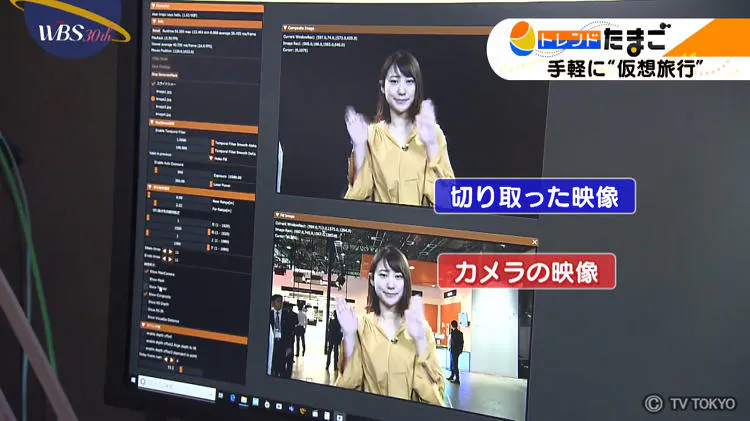Collapse the Info section in left panel
The width and height of the screenshot is (750, 421).
click(x=154, y=22)
